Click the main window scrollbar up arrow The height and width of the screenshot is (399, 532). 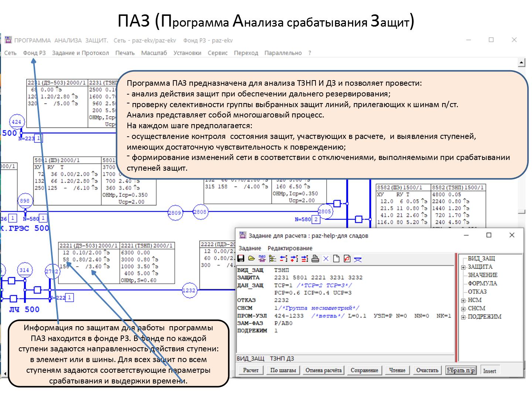pos(522,62)
